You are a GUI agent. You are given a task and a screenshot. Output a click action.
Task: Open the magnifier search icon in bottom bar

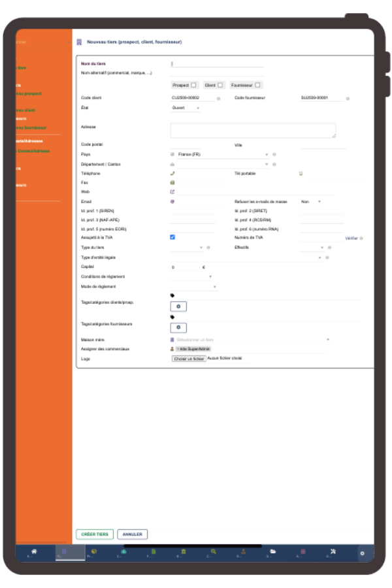click(x=214, y=551)
